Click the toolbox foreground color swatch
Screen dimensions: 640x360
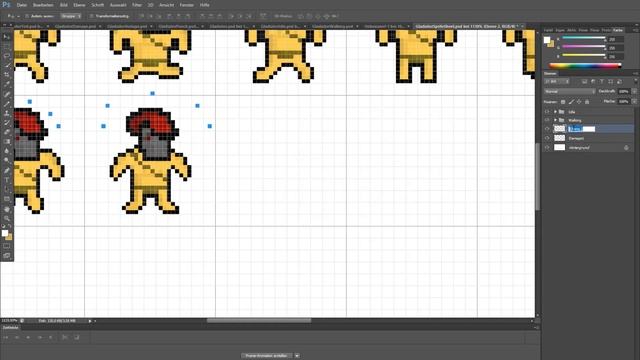(4, 233)
